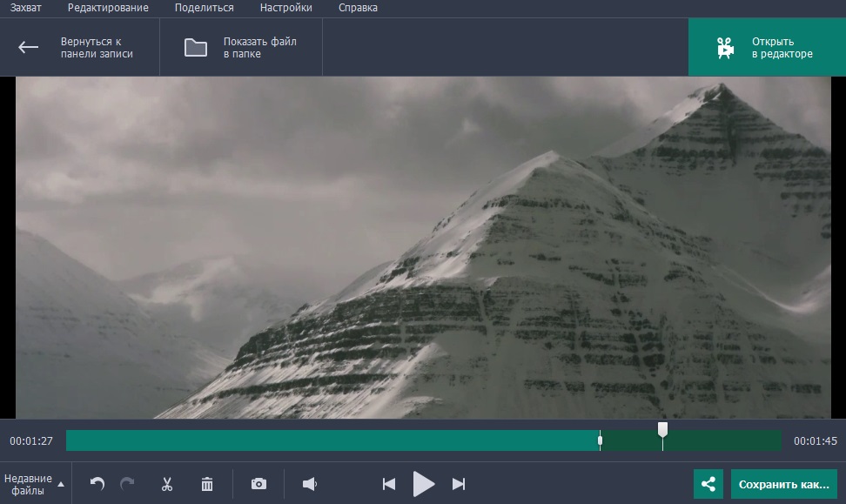
Task: Take snapshot with the camera icon
Action: 258,484
